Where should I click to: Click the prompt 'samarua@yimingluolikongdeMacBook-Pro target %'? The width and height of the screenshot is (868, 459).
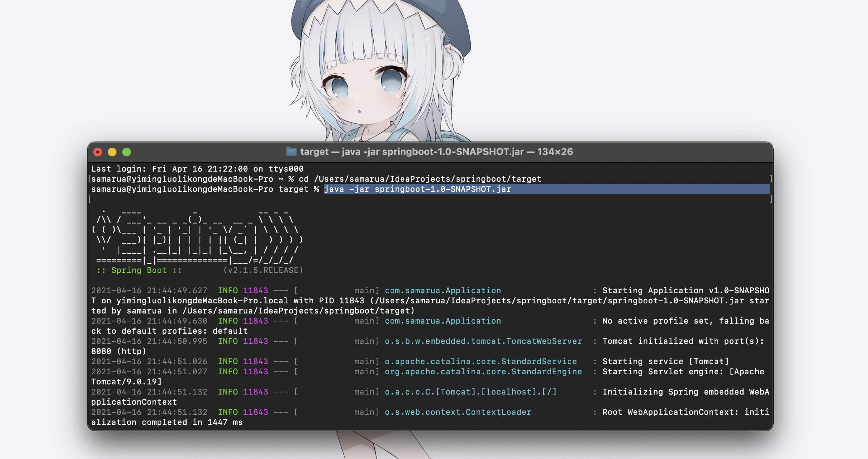(x=205, y=189)
